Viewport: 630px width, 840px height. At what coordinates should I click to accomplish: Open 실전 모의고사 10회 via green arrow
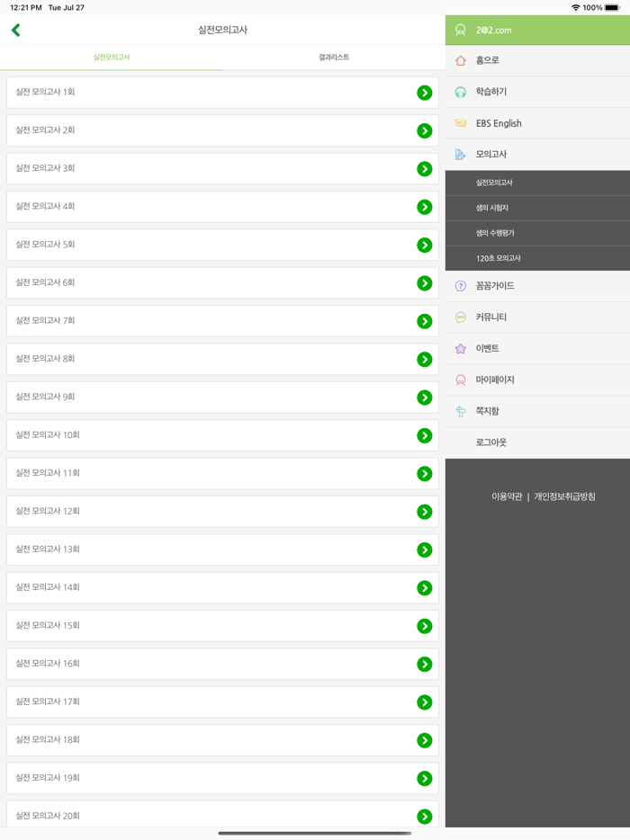(x=425, y=435)
